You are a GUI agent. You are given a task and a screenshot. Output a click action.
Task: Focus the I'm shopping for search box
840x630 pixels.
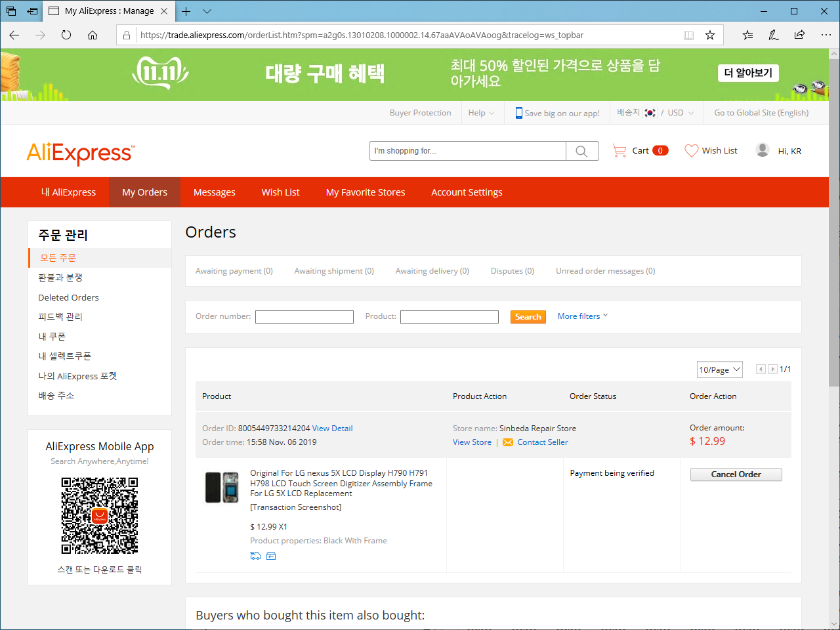pos(467,151)
